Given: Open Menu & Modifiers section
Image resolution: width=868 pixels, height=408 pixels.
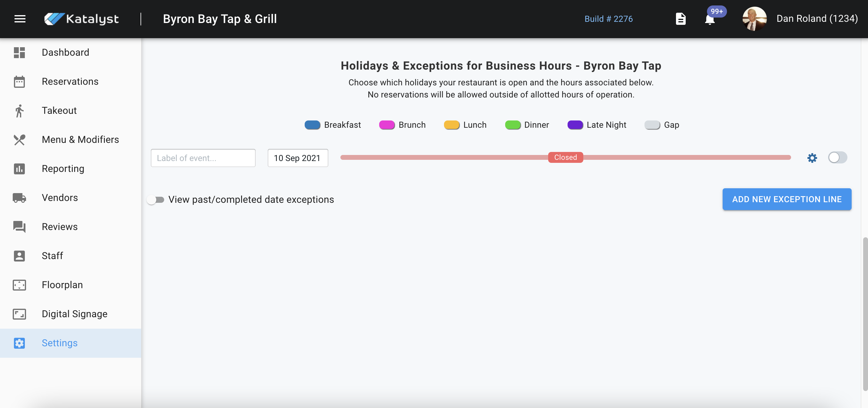Looking at the screenshot, I should pos(80,140).
